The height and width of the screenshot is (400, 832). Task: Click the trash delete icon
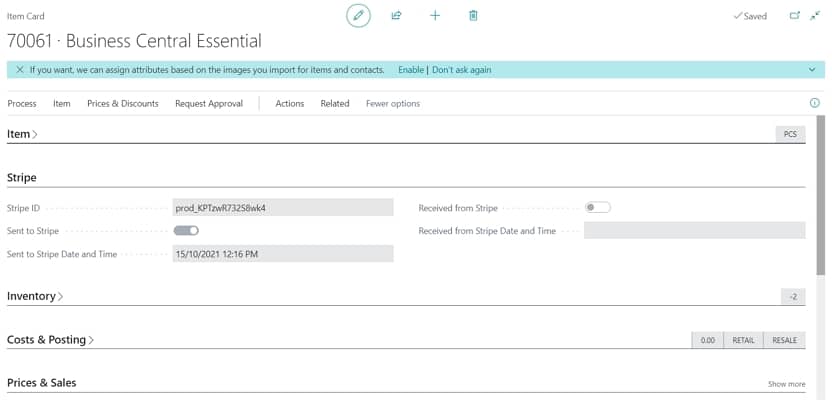tap(473, 15)
